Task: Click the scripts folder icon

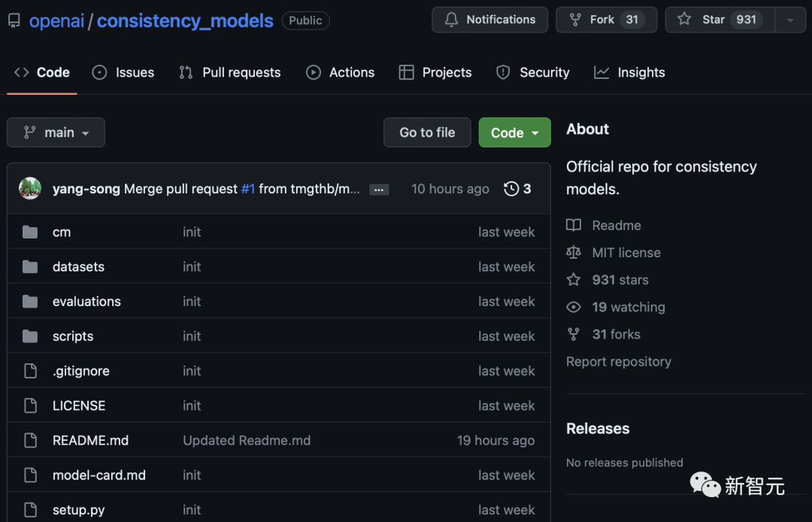Action: coord(30,336)
